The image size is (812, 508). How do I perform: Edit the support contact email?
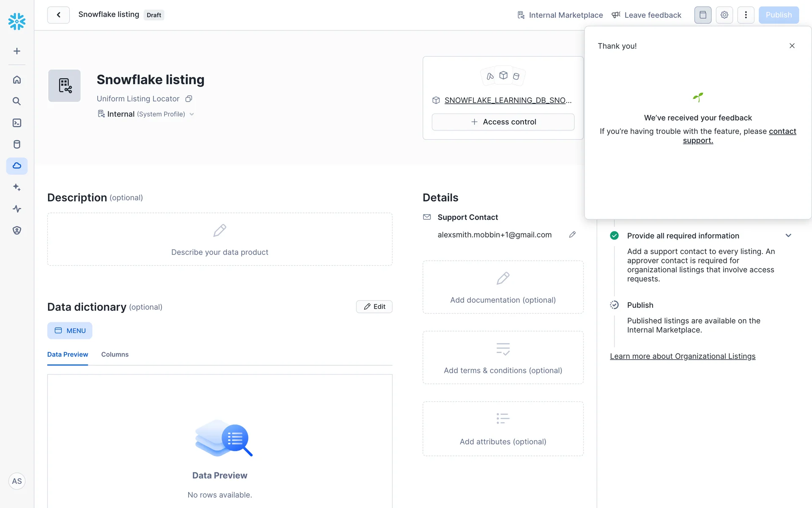point(572,235)
